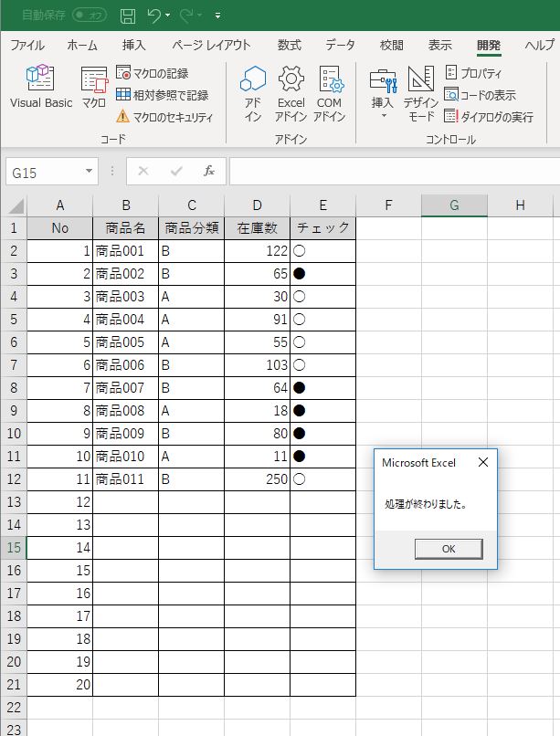This screenshot has height=736, width=560.
Task: Open the Visual Basic editor
Action: click(x=40, y=89)
